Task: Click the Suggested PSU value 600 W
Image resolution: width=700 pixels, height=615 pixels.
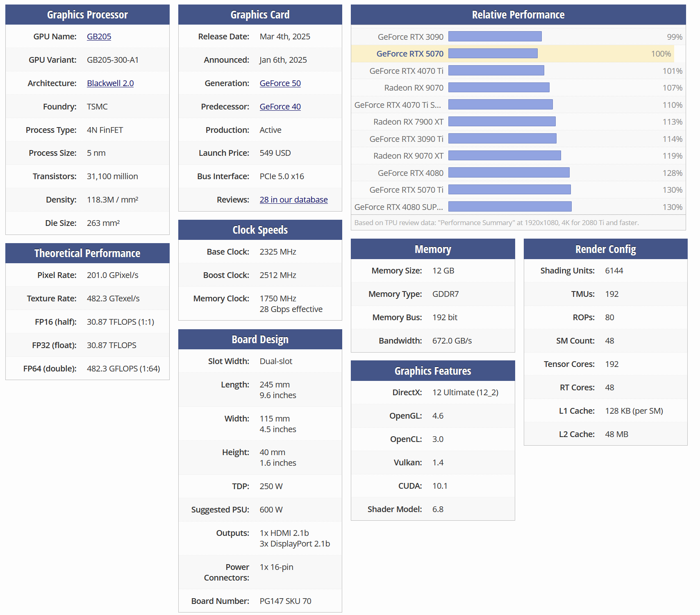Action: 271,510
